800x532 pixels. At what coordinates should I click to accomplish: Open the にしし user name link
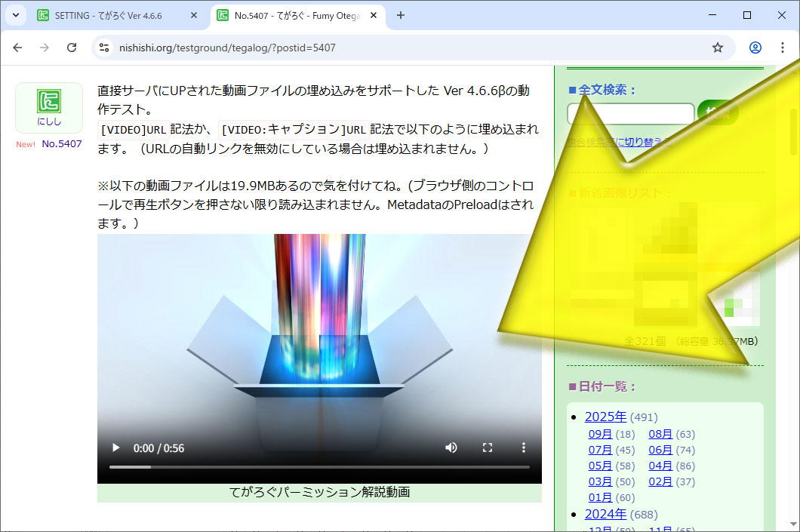(x=49, y=121)
